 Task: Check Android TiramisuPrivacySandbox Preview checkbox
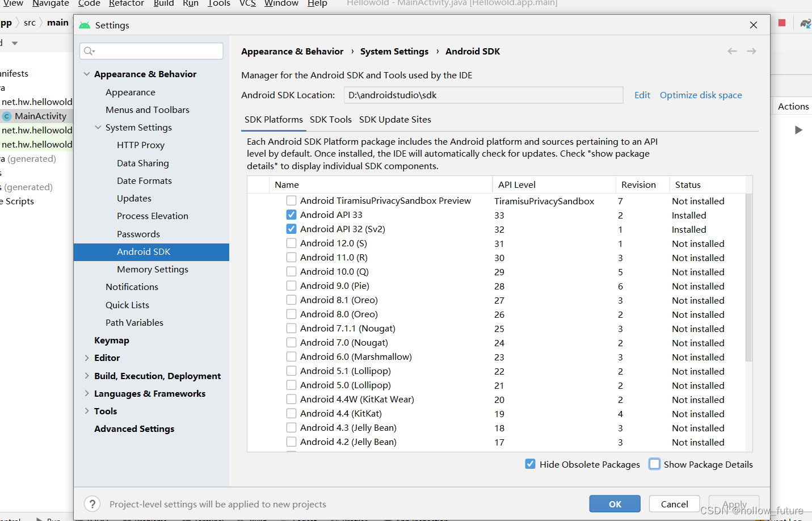291,200
